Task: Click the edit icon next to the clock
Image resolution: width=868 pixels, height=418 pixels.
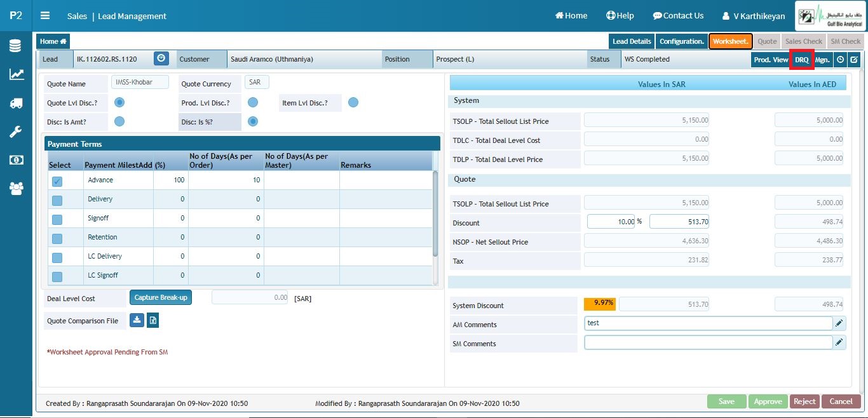Action: [x=854, y=59]
